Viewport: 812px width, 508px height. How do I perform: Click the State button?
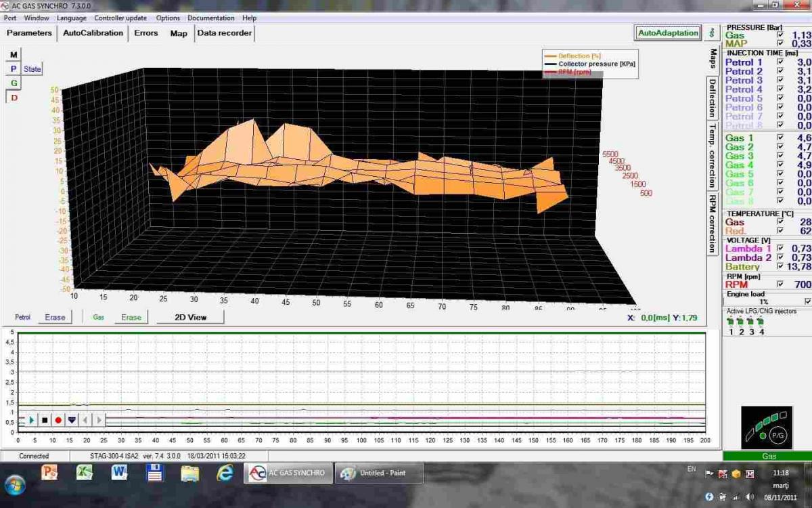pos(32,69)
